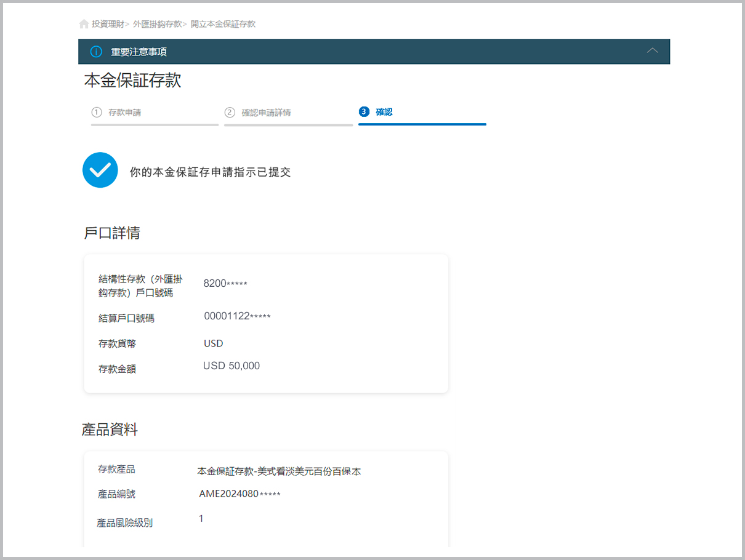Click message 你的本金保証存申請指示已提交

pyautogui.click(x=210, y=172)
